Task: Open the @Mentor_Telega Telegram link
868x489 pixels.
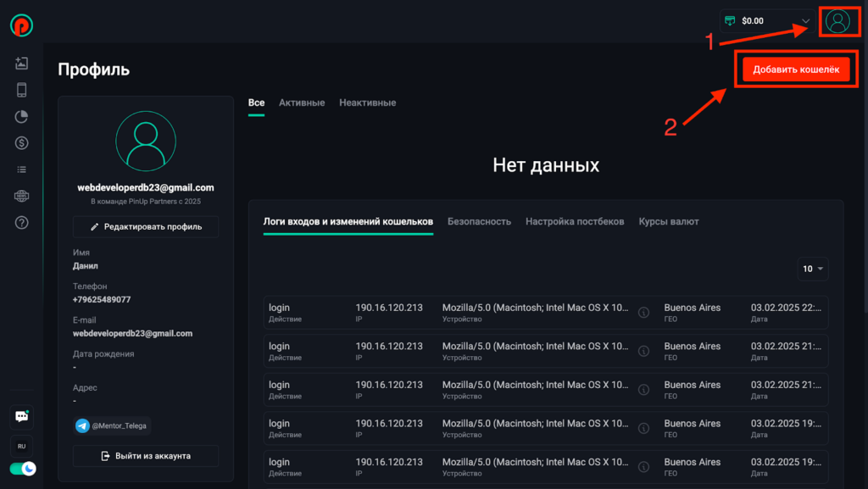Action: (113, 425)
